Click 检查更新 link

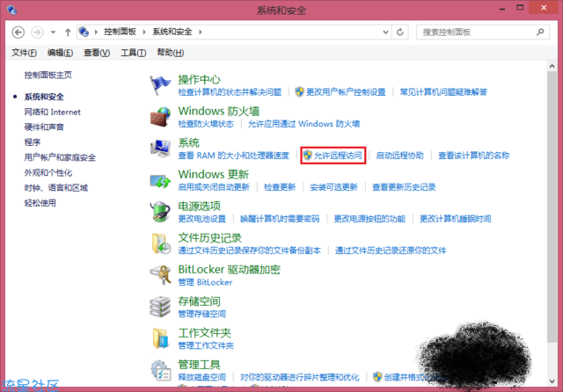coord(280,187)
